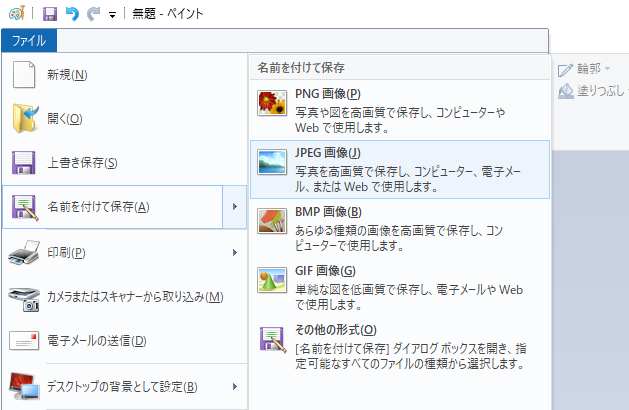Image resolution: width=629 pixels, height=410 pixels.
Task: Click the printer icon for 印刷(P)
Action: (x=24, y=251)
